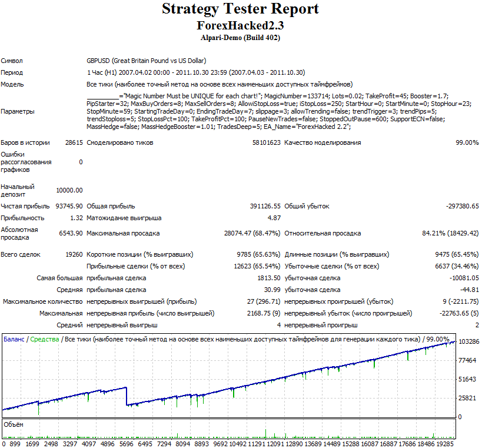Click the Средний непрерывный проигрыш label

[x=321, y=325]
